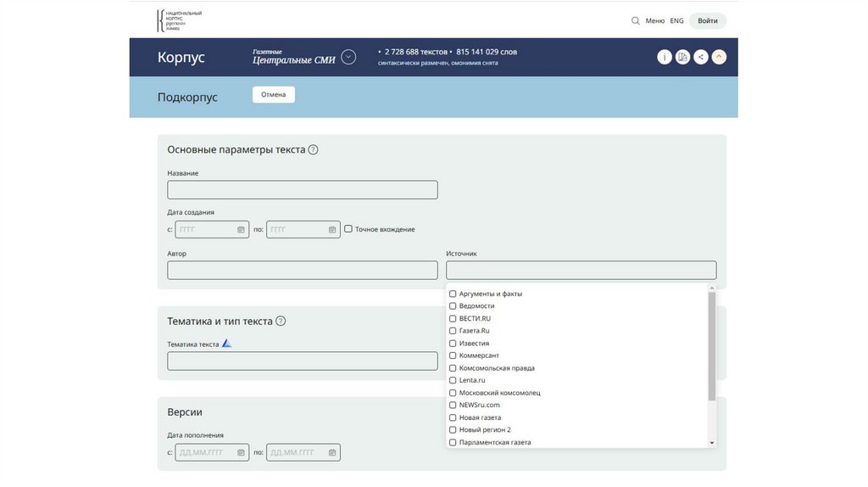Click the source list scrollbar down arrow
868x487 pixels.
click(712, 443)
